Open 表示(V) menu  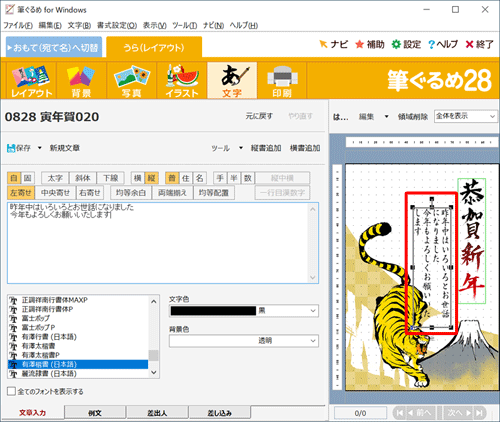pyautogui.click(x=155, y=25)
